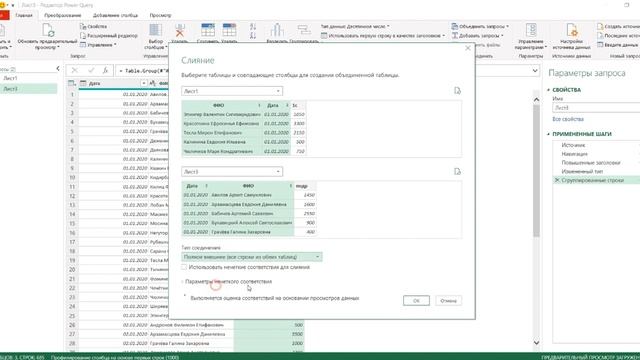Click the Отмена button

[x=448, y=301]
